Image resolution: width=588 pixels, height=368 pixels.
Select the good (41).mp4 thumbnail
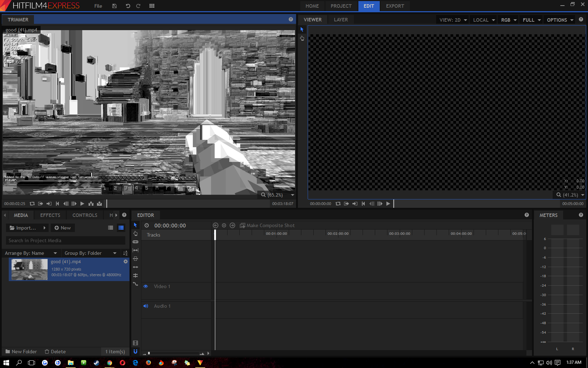[29, 269]
